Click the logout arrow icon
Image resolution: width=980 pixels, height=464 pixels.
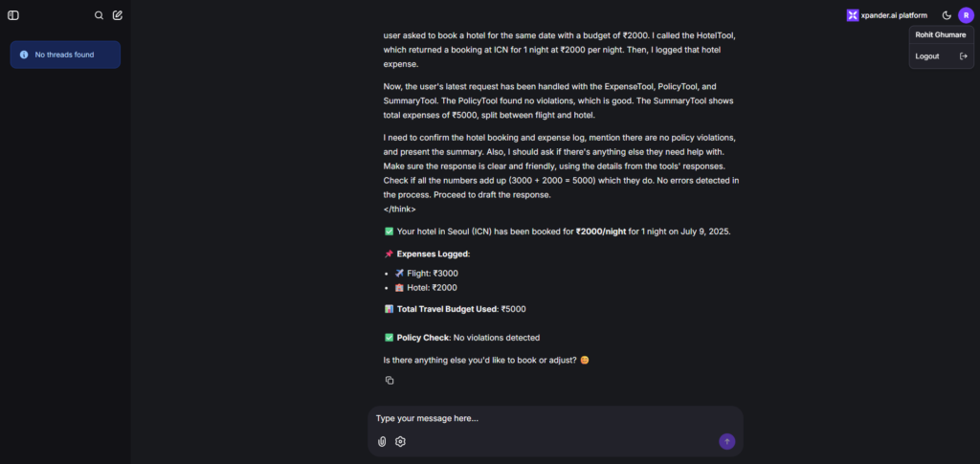[963, 56]
